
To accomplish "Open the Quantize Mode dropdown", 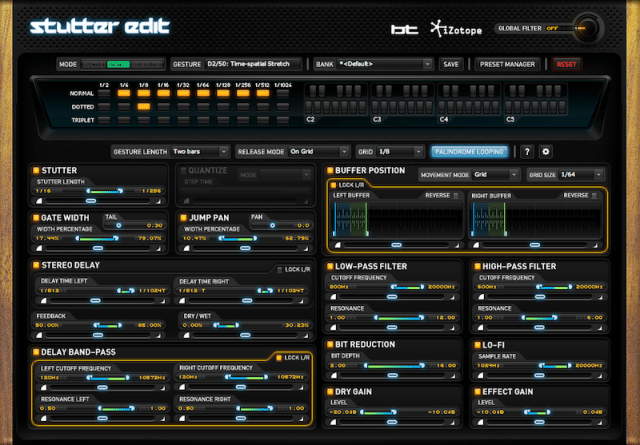I will click(x=284, y=175).
